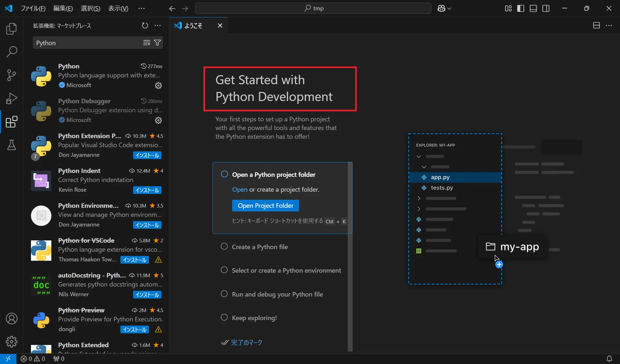
Task: Open the Source Control view
Action: click(x=12, y=75)
